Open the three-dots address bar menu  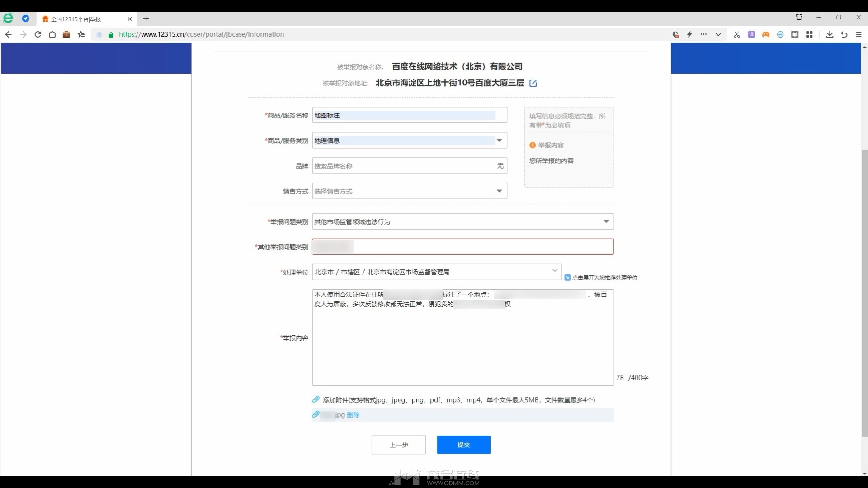(703, 34)
